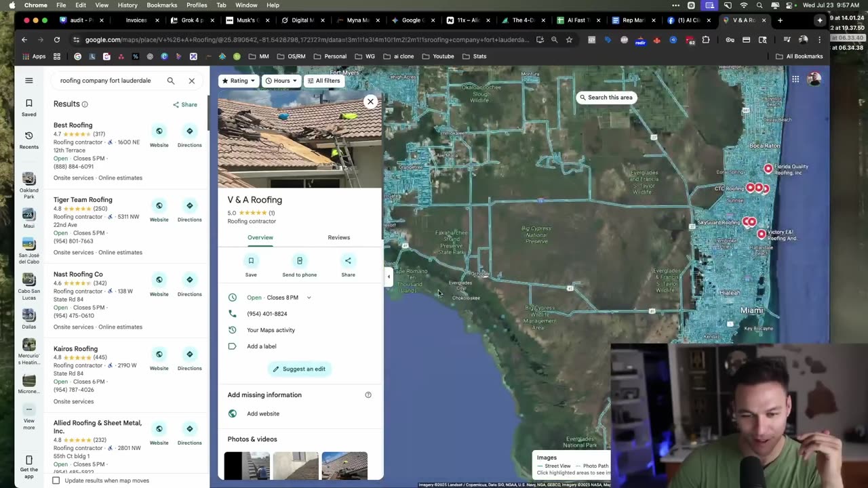This screenshot has width=868, height=488.
Task: Click the search field with roofing company text
Action: click(106, 81)
